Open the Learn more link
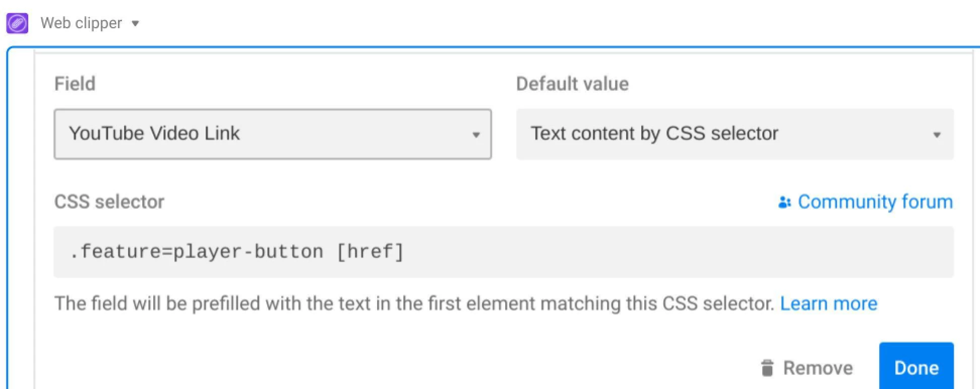 pos(829,304)
